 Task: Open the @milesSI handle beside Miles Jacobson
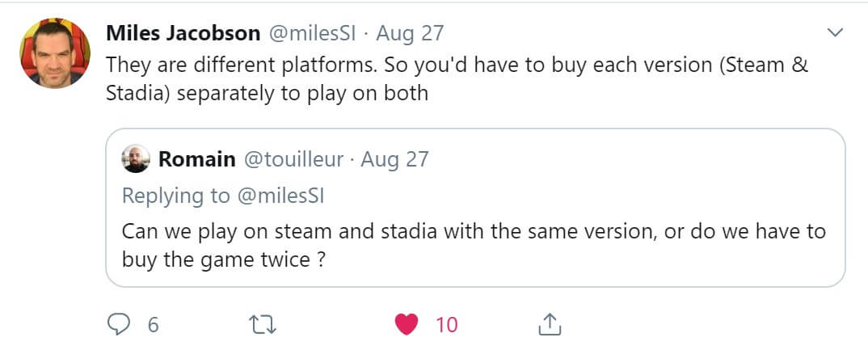311,33
